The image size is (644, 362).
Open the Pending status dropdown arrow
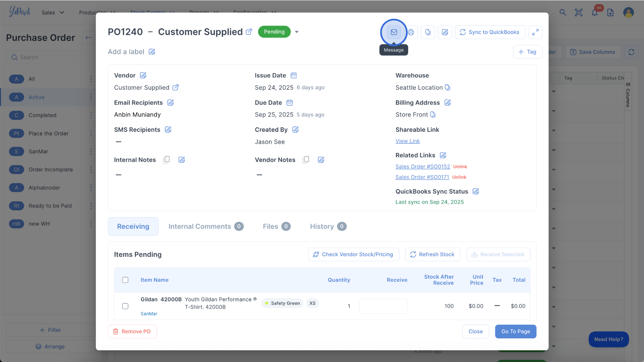click(297, 32)
